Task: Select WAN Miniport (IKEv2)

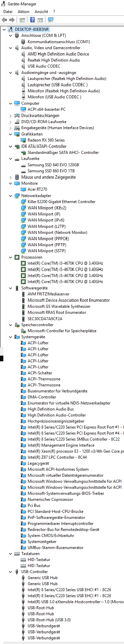Action: [x=47, y=208]
